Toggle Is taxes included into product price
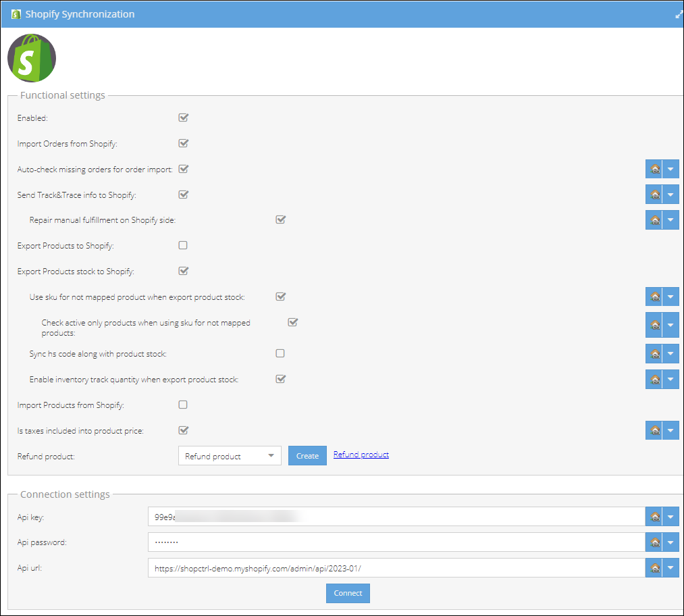Viewport: 684px width, 616px height. 183,430
